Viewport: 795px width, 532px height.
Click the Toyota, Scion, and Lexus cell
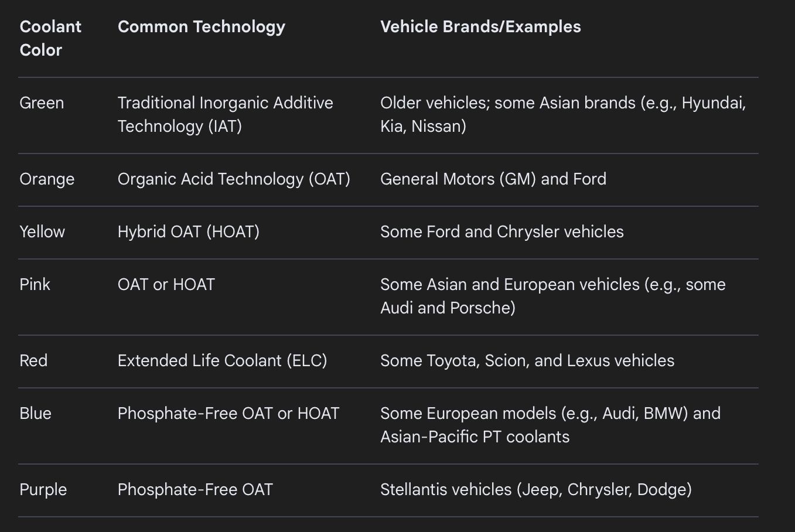(x=527, y=361)
